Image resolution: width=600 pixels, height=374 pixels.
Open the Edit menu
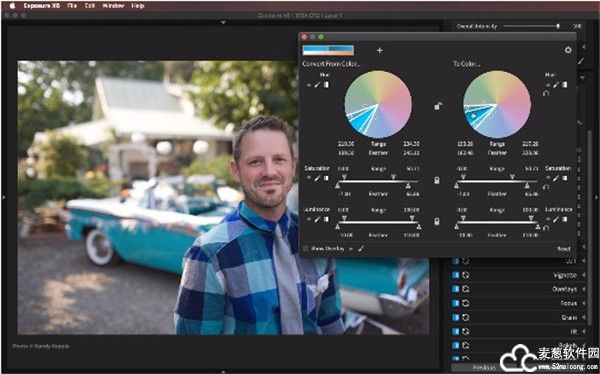tap(90, 5)
